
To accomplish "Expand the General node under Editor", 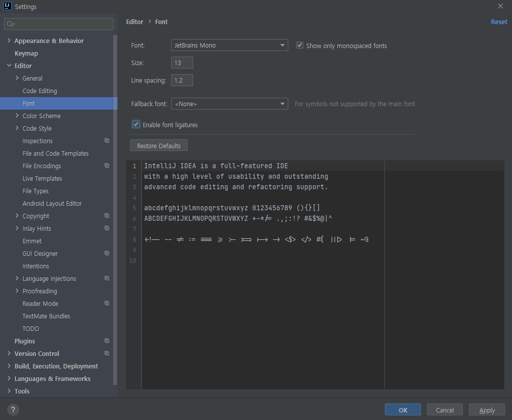I will click(x=17, y=78).
